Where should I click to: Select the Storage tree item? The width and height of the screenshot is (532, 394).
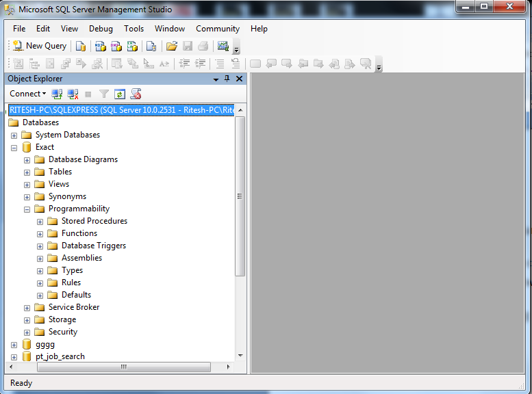(x=62, y=319)
